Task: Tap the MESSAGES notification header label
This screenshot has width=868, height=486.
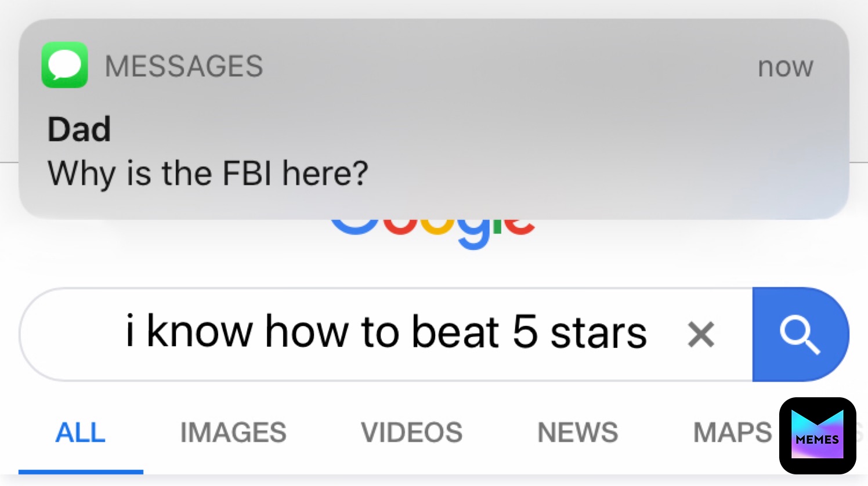Action: (183, 66)
